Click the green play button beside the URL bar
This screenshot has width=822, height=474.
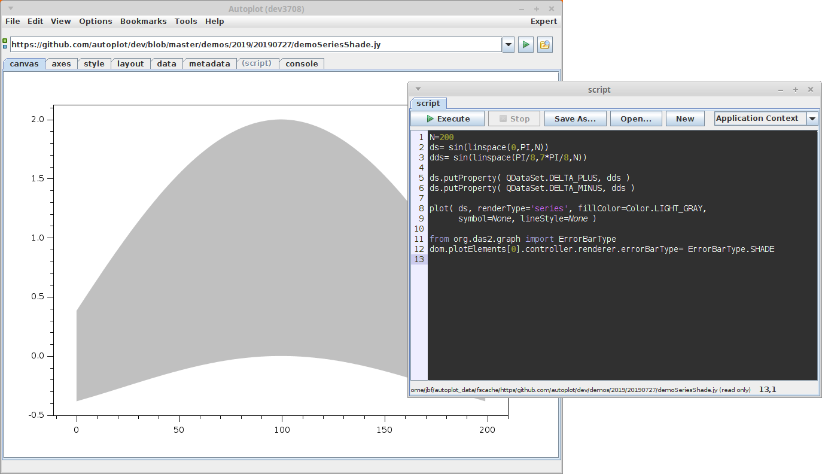click(526, 45)
